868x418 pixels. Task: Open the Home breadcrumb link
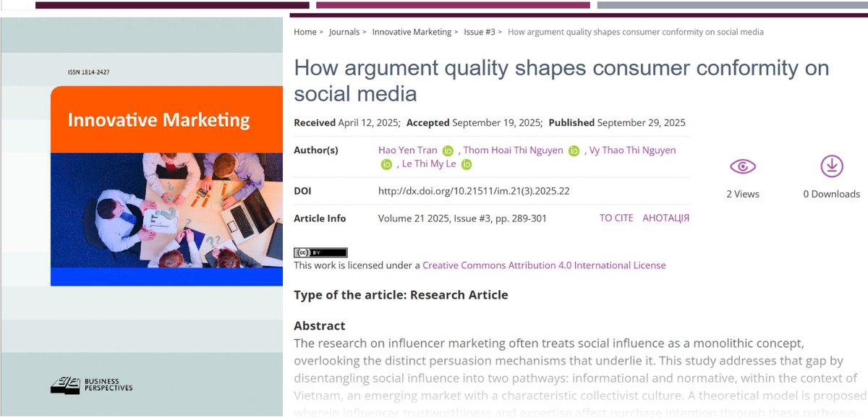click(x=305, y=32)
